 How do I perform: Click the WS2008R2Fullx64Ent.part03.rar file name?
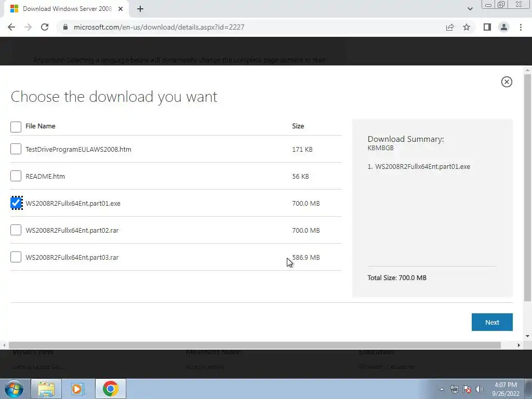72,257
